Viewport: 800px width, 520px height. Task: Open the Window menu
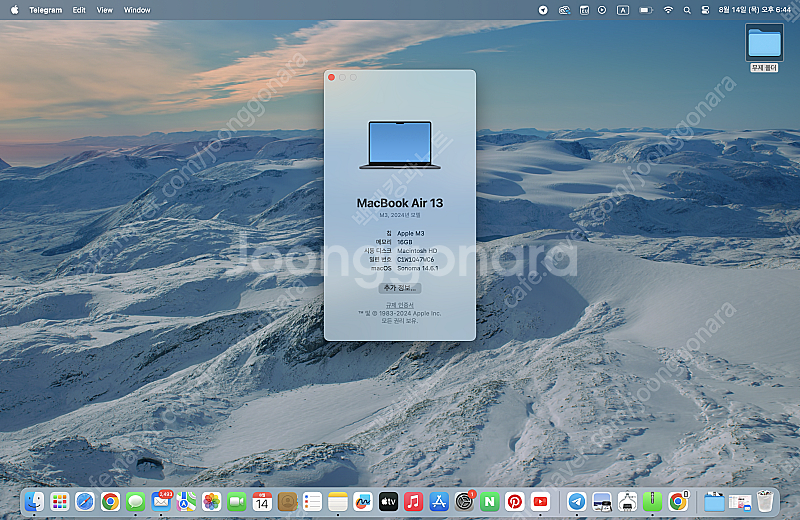pyautogui.click(x=137, y=10)
